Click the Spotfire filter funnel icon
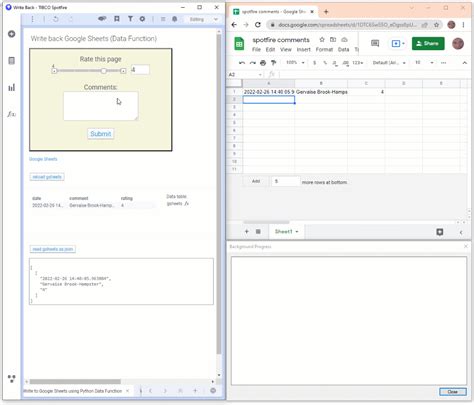This screenshot has height=405, width=474. pyautogui.click(x=130, y=19)
